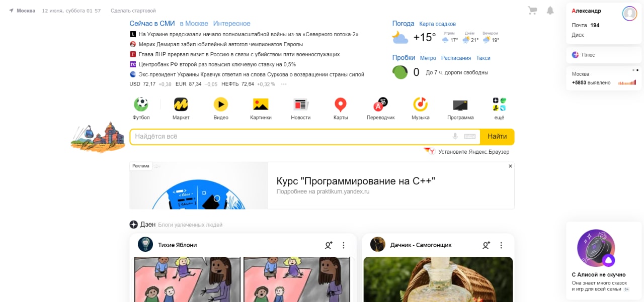Click the evening forecast 19° entry
This screenshot has height=302, width=644.
coord(491,38)
